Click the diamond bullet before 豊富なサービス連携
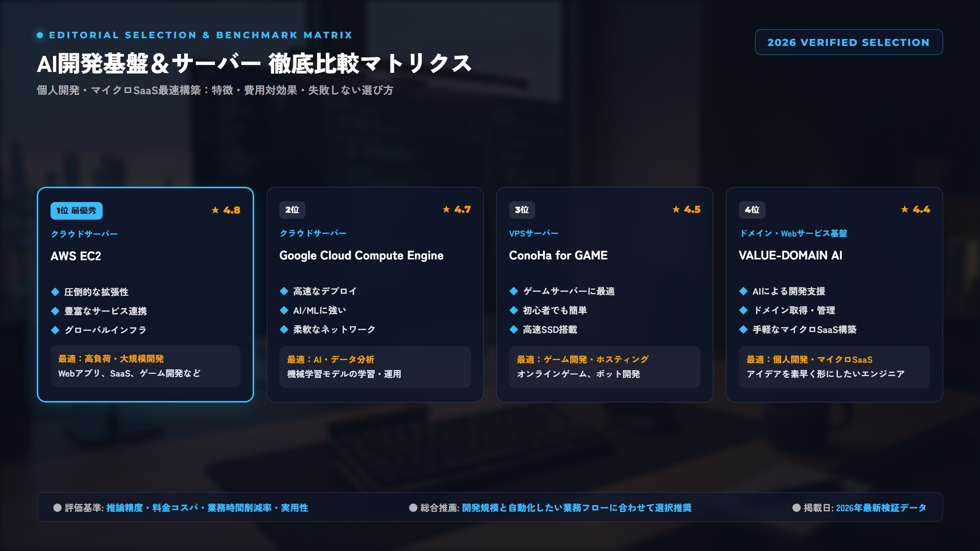Screen dimensions: 980x551 55,311
